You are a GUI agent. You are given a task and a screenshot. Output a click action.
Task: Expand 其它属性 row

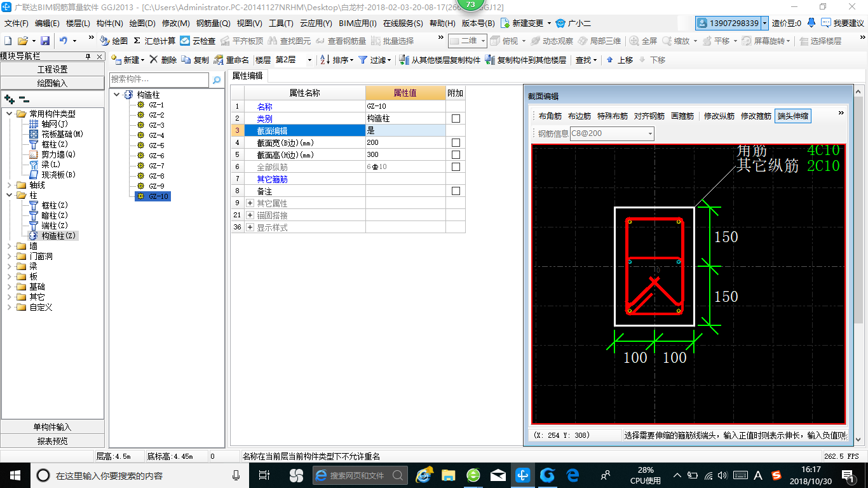click(250, 203)
